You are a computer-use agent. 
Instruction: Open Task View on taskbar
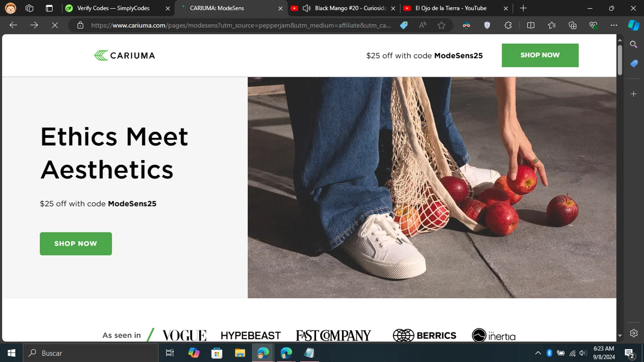coord(170,353)
